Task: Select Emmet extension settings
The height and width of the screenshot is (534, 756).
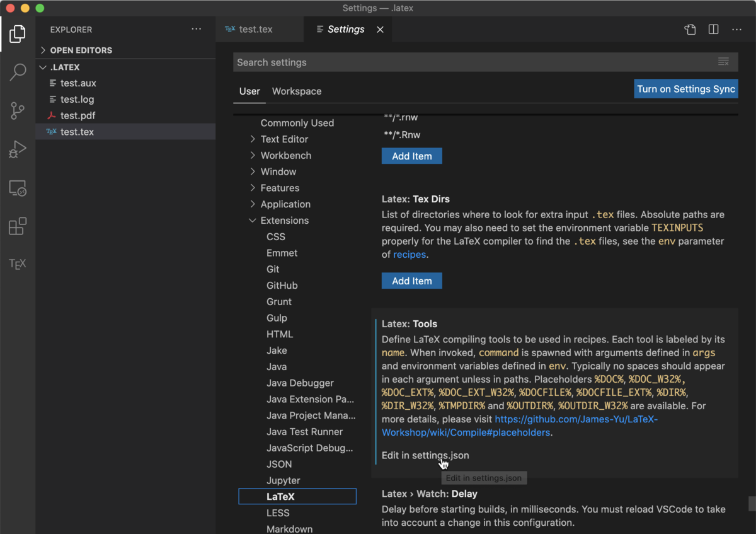Action: 282,253
